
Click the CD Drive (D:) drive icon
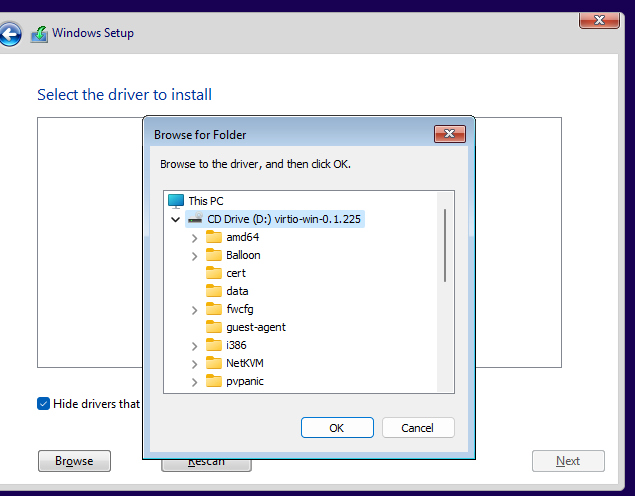point(194,219)
